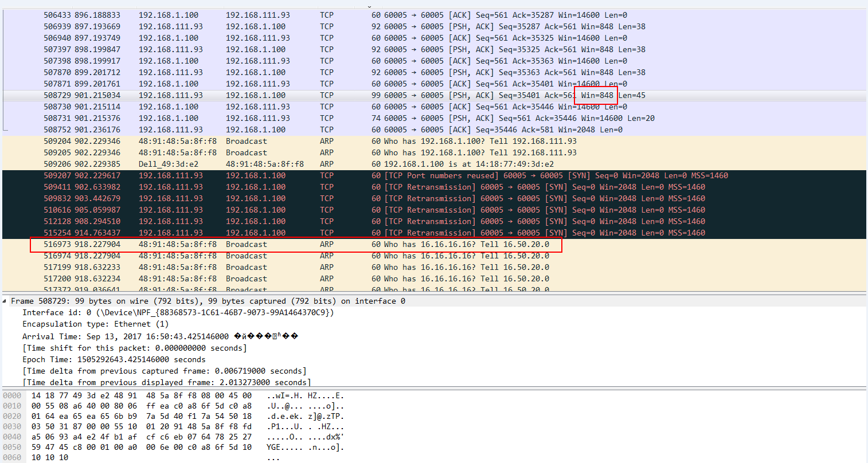This screenshot has height=463, width=868.
Task: Click hex dump row at offset 0010
Action: tap(174, 406)
